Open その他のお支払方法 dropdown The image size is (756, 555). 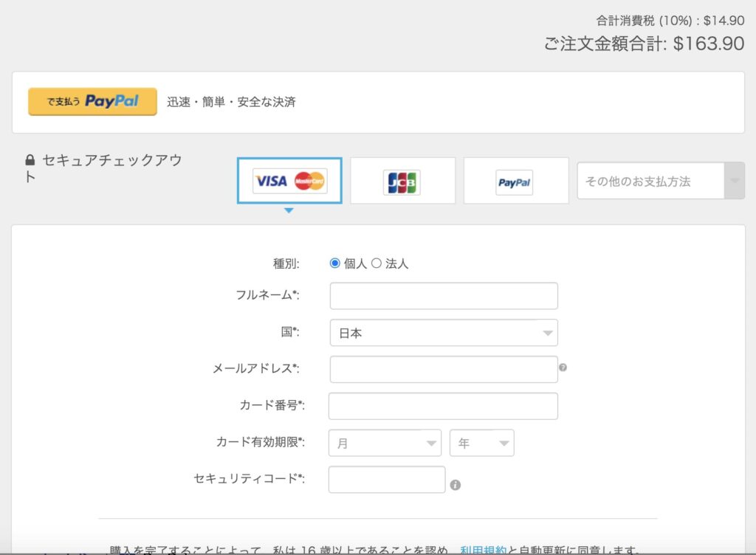pyautogui.click(x=661, y=181)
